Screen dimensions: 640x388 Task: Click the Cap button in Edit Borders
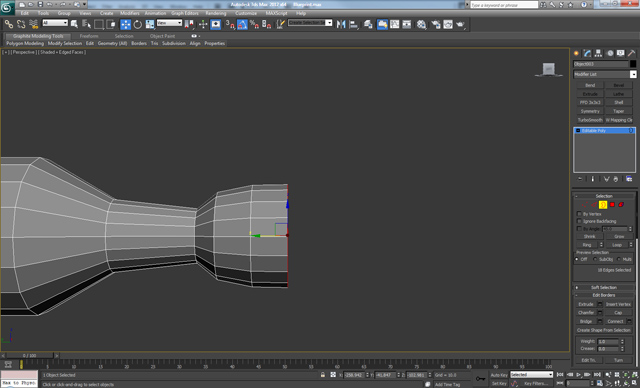[x=618, y=313]
